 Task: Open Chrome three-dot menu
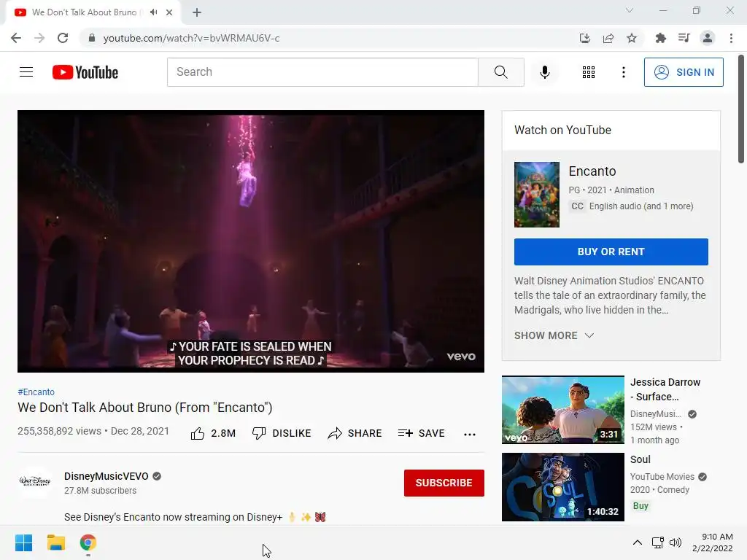click(731, 38)
